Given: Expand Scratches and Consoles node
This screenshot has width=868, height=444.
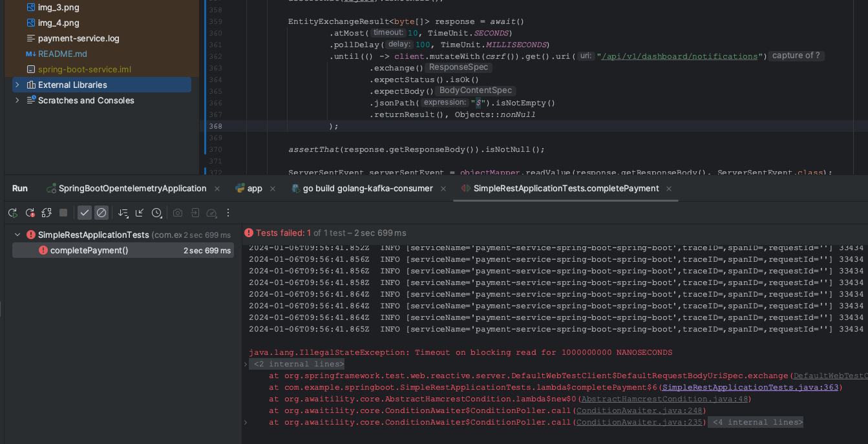Looking at the screenshot, I should 17,100.
